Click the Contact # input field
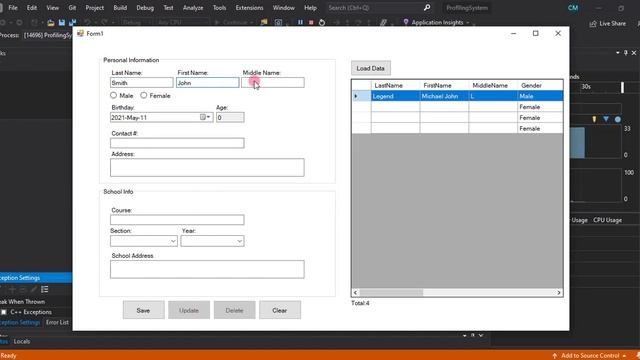The image size is (640, 360). tap(177, 143)
